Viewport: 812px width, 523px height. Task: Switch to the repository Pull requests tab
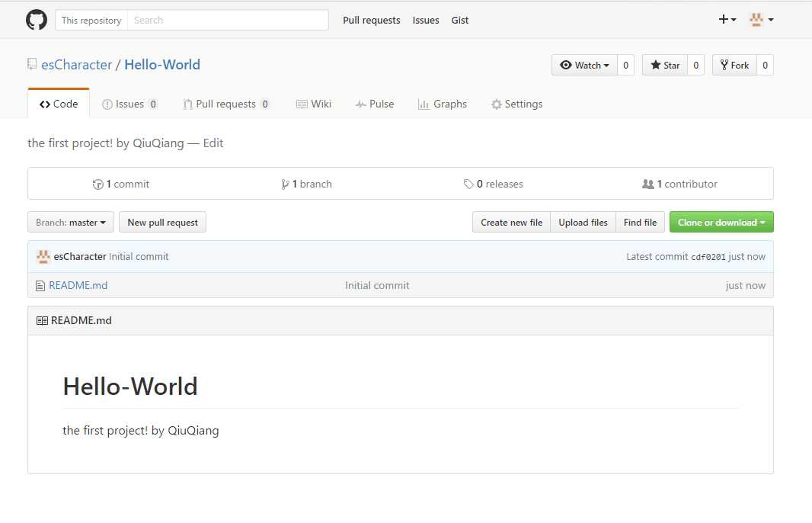226,104
